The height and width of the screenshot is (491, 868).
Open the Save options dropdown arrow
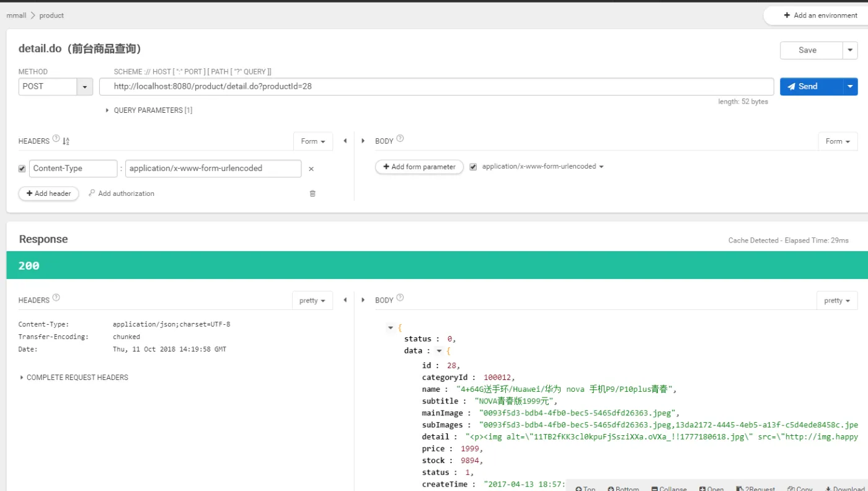click(850, 50)
